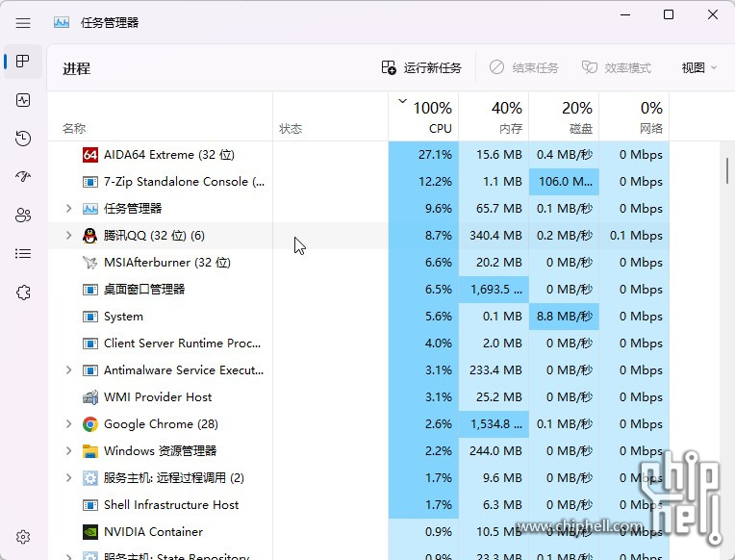Click the 1,693.5 memory cell of 桌面窗口管理器
The width and height of the screenshot is (735, 560).
pyautogui.click(x=494, y=290)
